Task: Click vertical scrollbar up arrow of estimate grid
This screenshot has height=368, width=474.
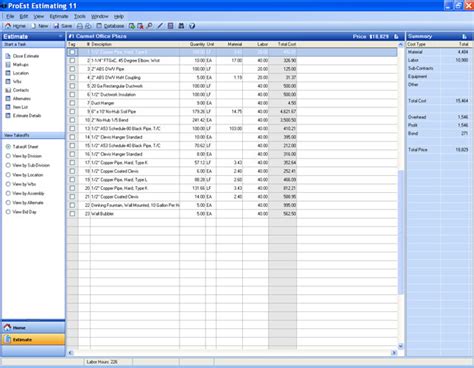Action: click(401, 44)
